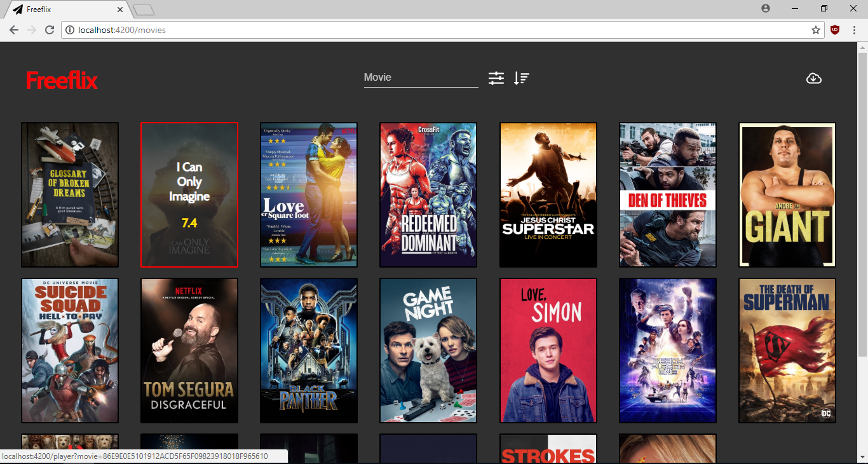Open the Love per Square Foot poster

[x=309, y=194]
